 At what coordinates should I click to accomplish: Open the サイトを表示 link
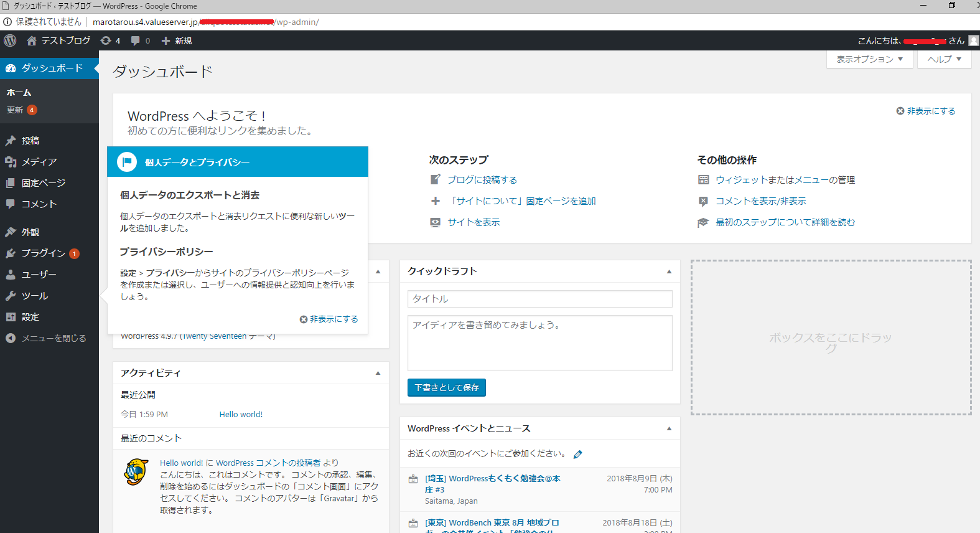[474, 222]
